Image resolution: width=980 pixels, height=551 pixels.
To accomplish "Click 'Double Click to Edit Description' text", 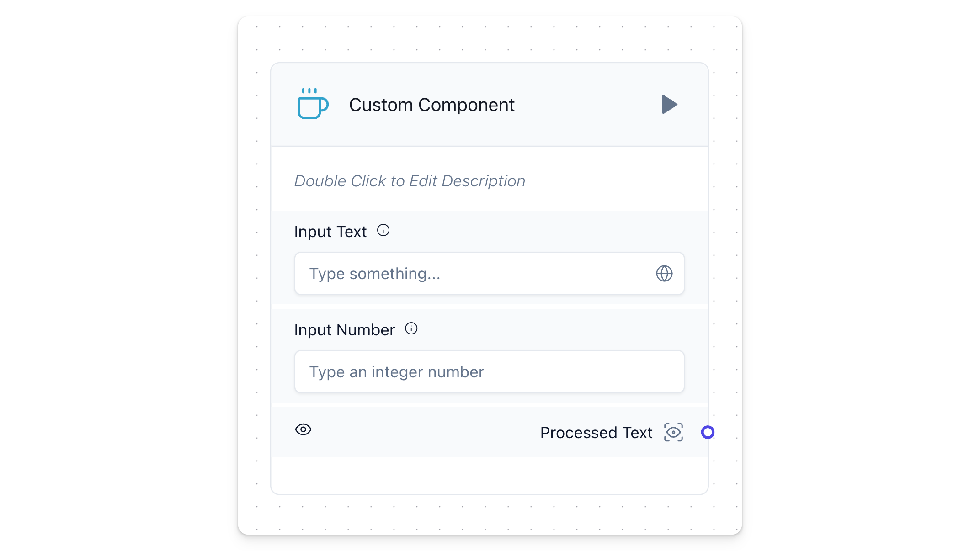I will pos(410,181).
